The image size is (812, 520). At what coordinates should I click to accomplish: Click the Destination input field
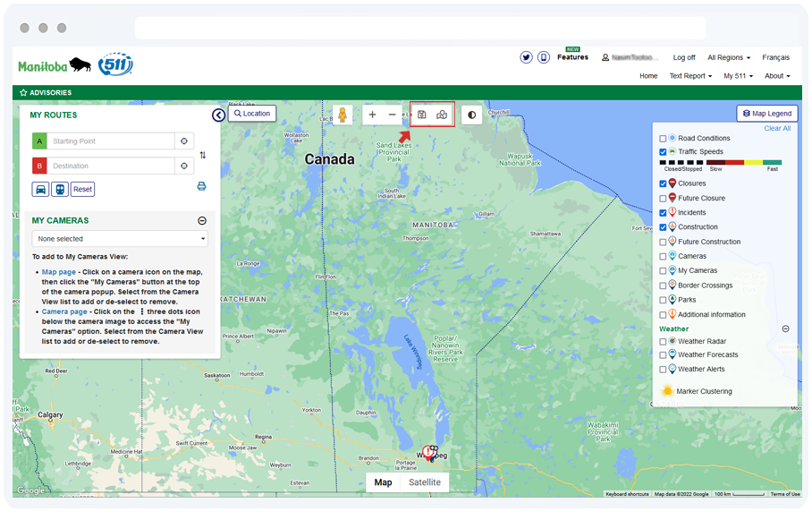111,166
